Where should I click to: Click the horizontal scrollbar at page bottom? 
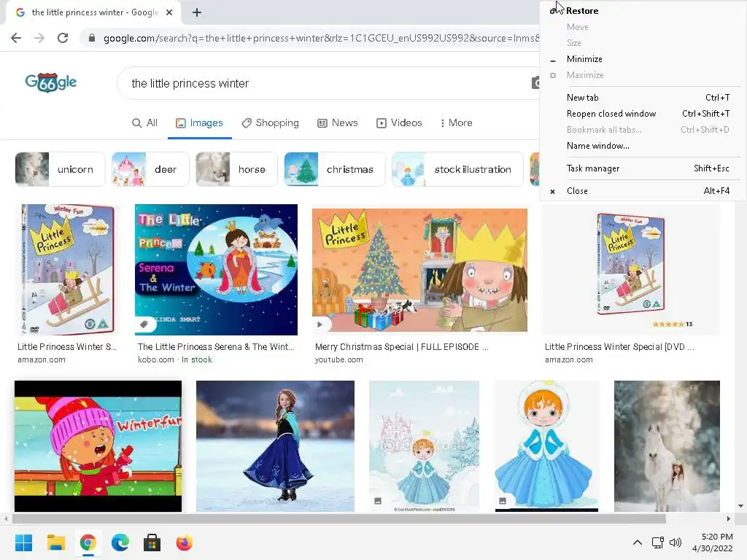point(338,518)
